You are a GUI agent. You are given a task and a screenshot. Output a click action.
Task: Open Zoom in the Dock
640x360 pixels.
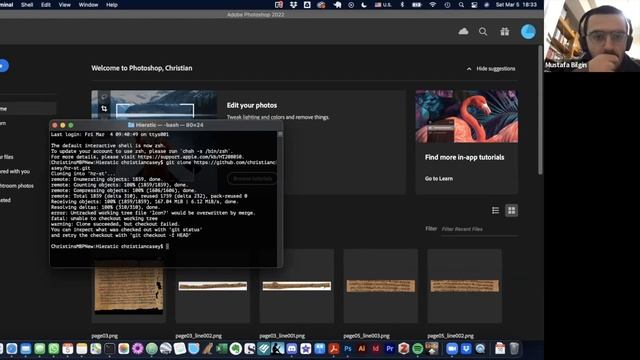click(x=452, y=349)
